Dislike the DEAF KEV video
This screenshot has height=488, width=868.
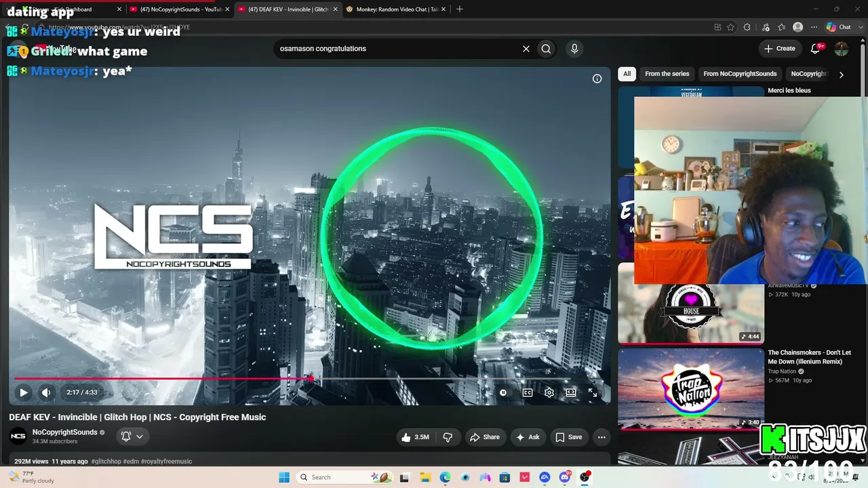(x=448, y=437)
